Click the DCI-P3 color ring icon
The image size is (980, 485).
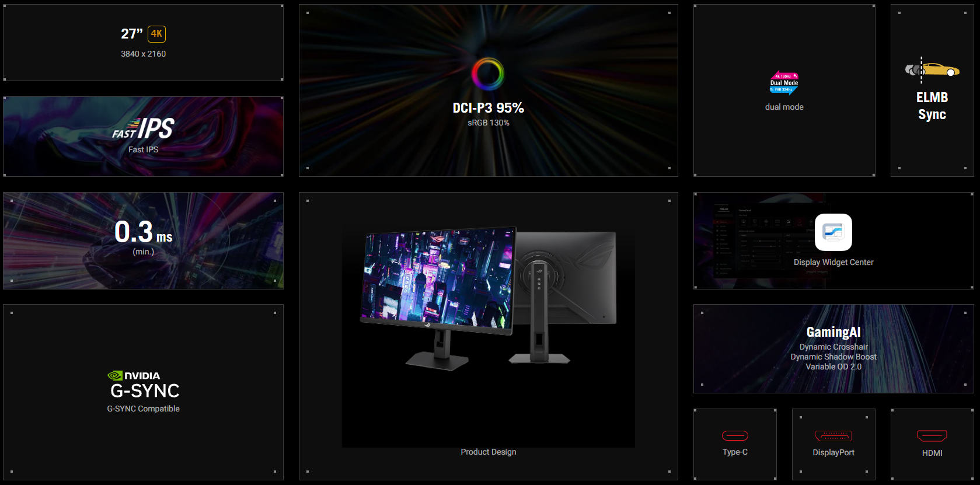click(488, 74)
